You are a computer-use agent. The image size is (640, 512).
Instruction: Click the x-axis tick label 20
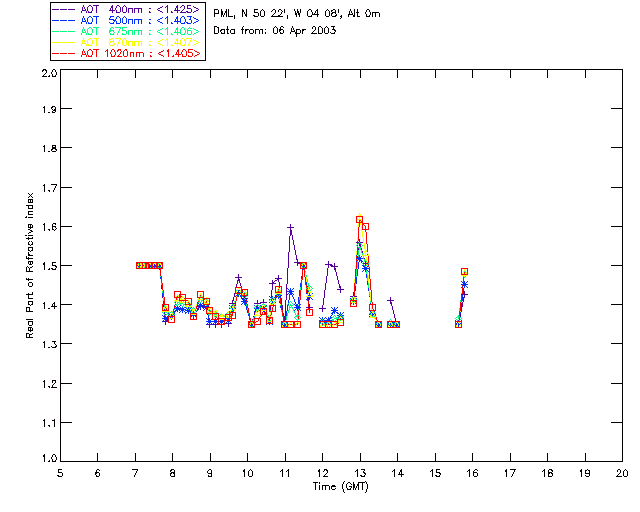[x=622, y=473]
